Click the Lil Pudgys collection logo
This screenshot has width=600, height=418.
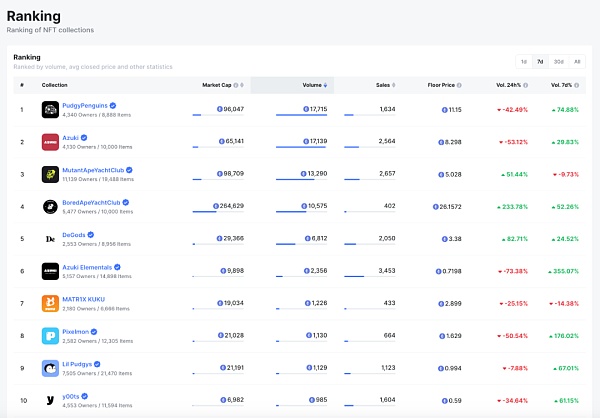(x=50, y=368)
